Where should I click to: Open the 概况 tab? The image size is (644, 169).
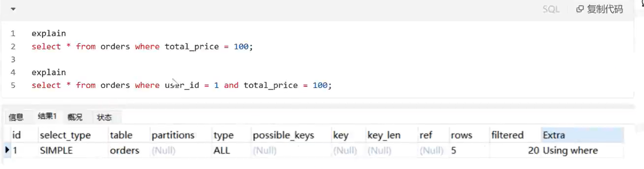75,117
